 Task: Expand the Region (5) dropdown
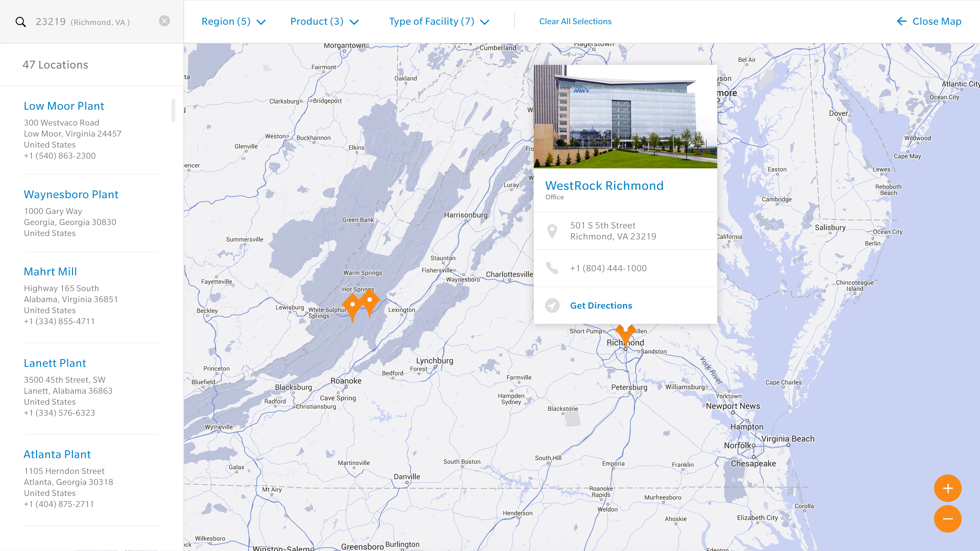click(233, 22)
